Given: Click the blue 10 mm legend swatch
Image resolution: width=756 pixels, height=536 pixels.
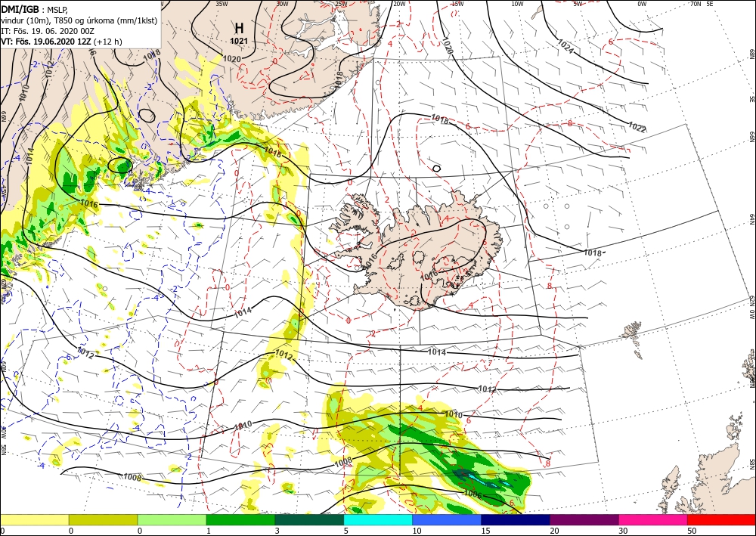Looking at the screenshot, I should [x=447, y=519].
